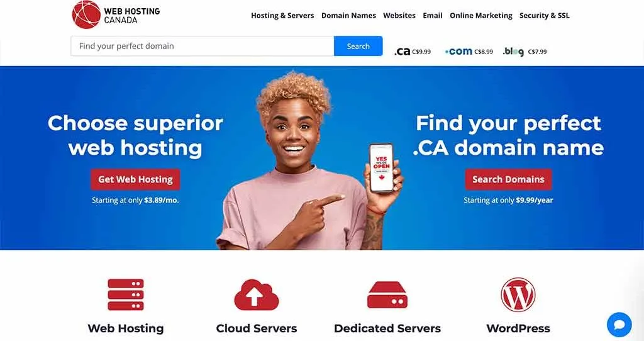Click the Get Web Hosting button
The width and height of the screenshot is (644, 341).
point(135,179)
